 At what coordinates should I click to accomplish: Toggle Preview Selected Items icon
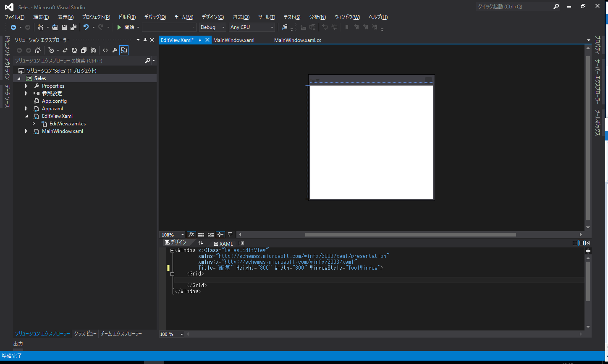pos(124,50)
